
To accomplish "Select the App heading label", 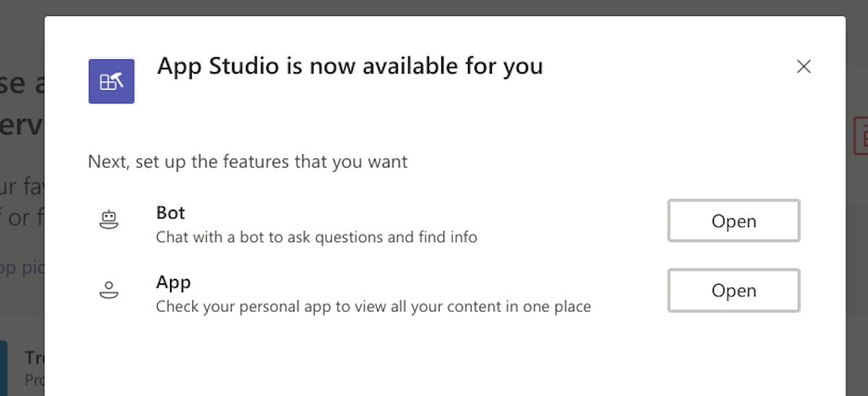I will click(x=174, y=283).
